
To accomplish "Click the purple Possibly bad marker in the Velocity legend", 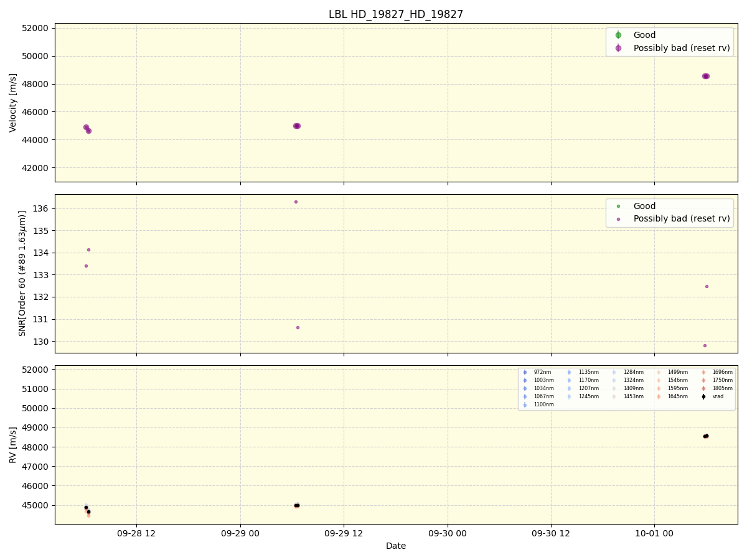I will pos(618,48).
